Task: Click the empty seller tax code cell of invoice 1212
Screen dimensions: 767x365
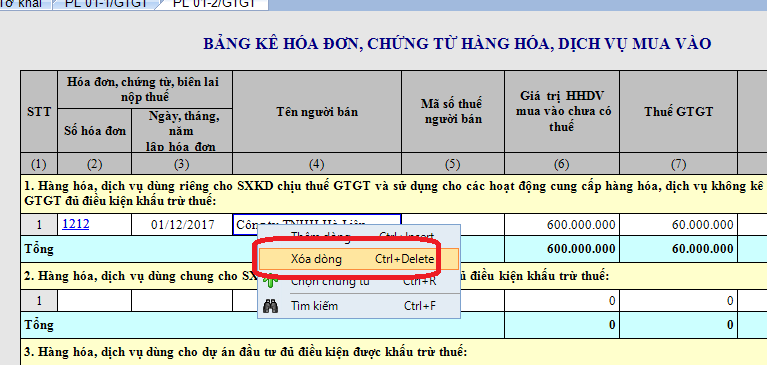Action: pos(453,225)
